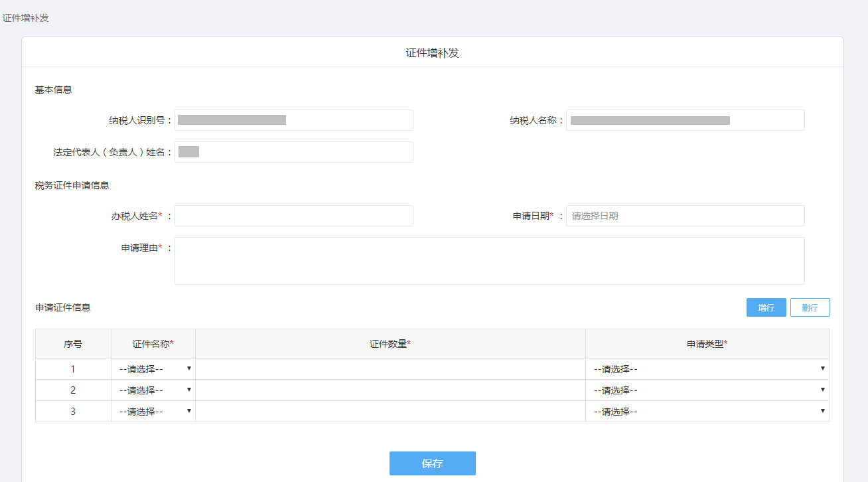This screenshot has width=868, height=482.
Task: Open row 3 证件名称 dropdown
Action: [153, 412]
